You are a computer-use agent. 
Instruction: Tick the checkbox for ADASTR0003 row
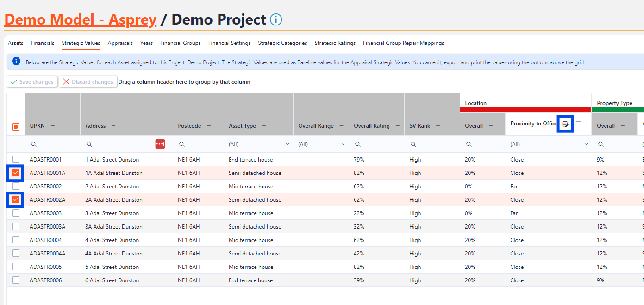click(x=16, y=213)
